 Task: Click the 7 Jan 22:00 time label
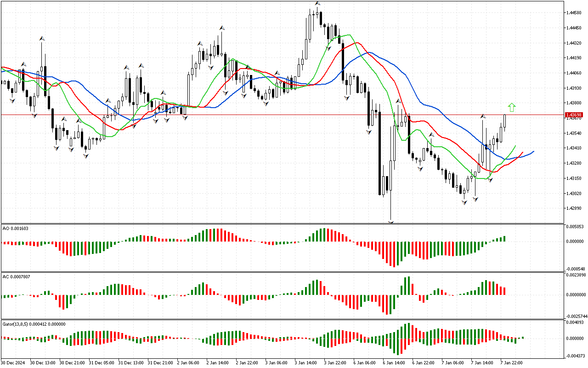click(x=513, y=363)
